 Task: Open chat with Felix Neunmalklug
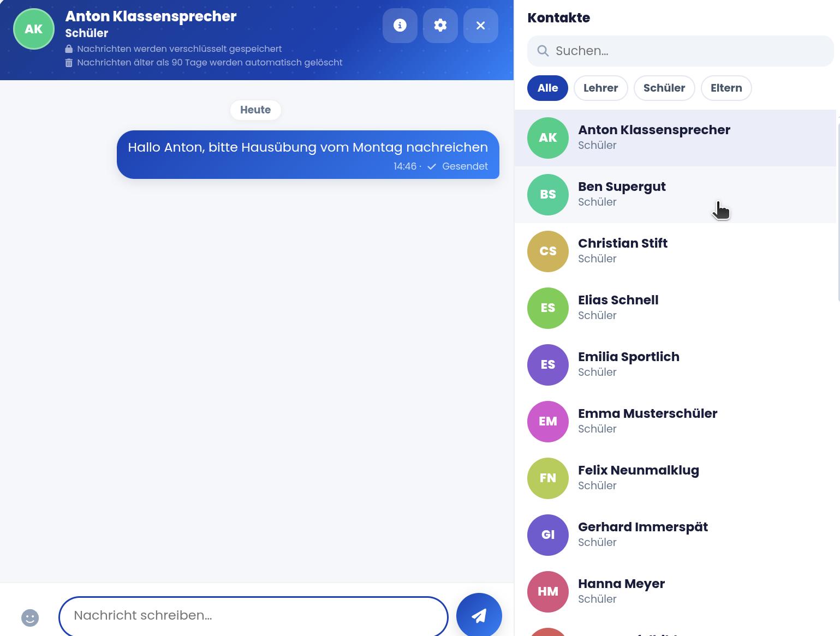click(675, 478)
